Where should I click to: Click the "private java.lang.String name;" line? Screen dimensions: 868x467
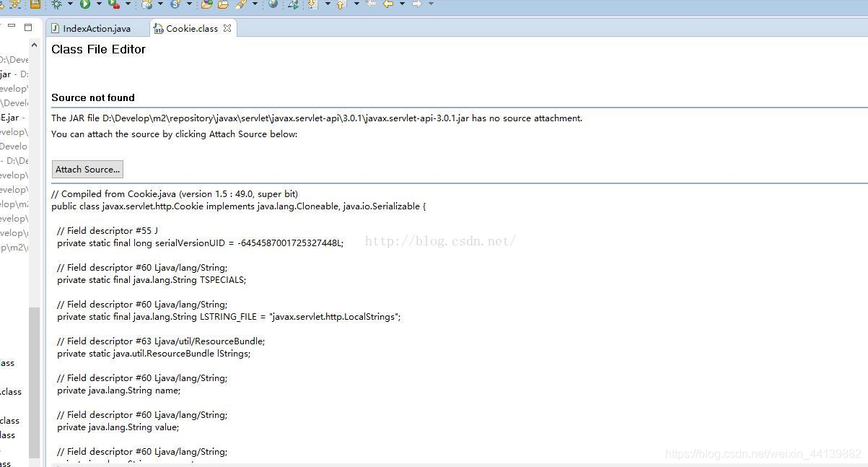click(119, 390)
